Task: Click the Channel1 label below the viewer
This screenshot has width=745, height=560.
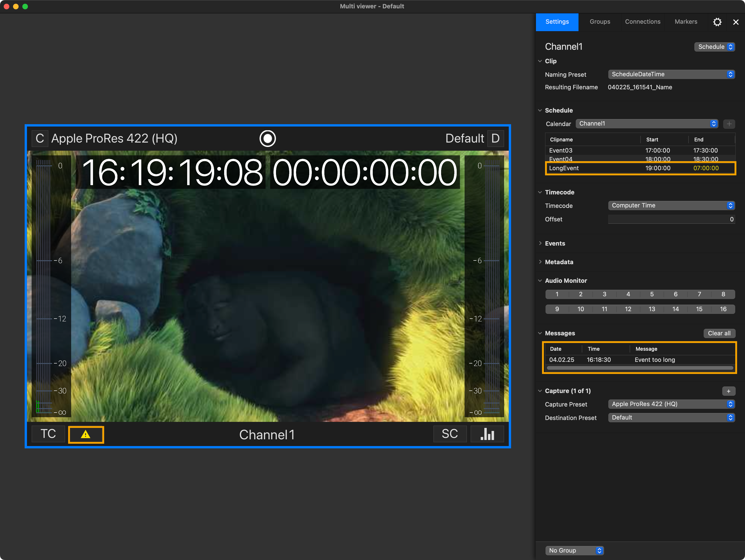Action: [x=267, y=435]
